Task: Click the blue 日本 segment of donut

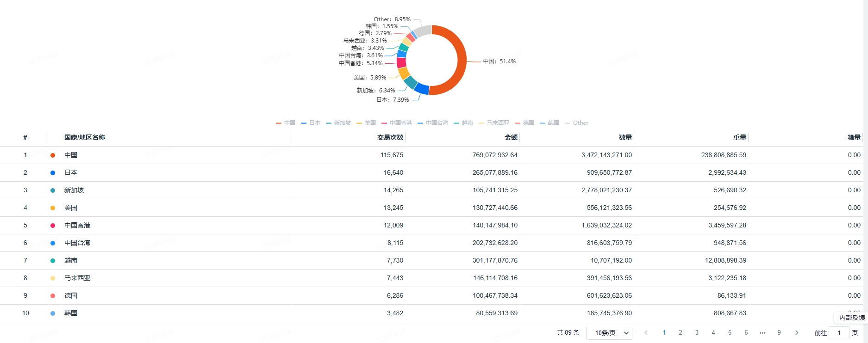Action: pyautogui.click(x=421, y=88)
